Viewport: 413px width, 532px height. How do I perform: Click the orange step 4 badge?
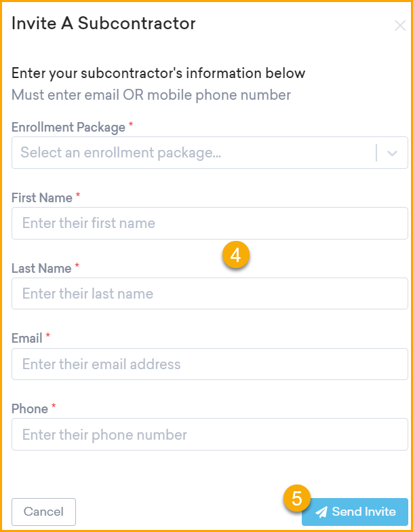tap(236, 254)
